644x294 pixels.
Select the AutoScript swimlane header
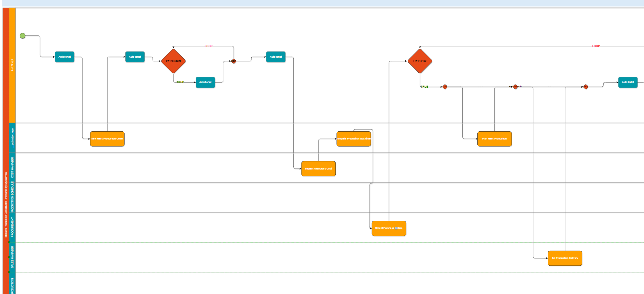tap(12, 65)
